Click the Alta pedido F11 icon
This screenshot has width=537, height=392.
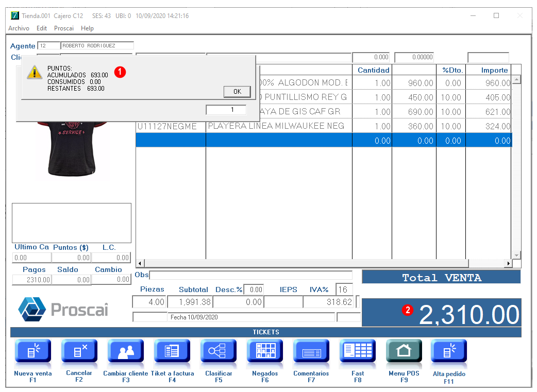449,352
